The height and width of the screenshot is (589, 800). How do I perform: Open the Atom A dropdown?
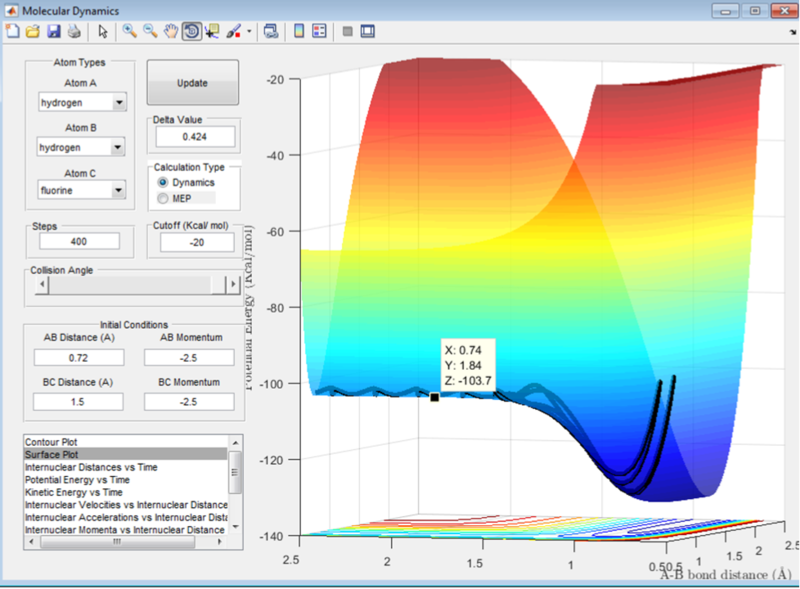point(119,102)
